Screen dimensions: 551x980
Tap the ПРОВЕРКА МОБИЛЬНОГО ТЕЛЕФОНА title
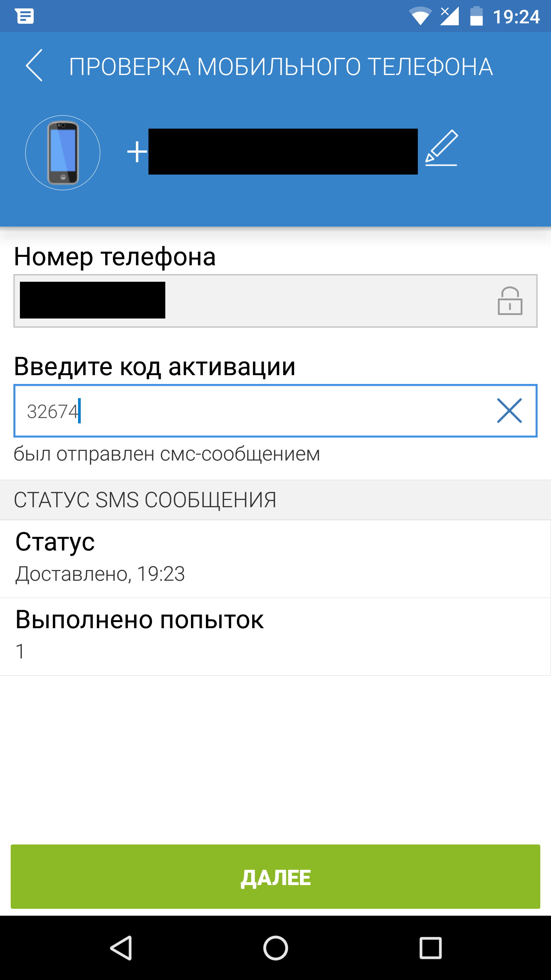(281, 67)
